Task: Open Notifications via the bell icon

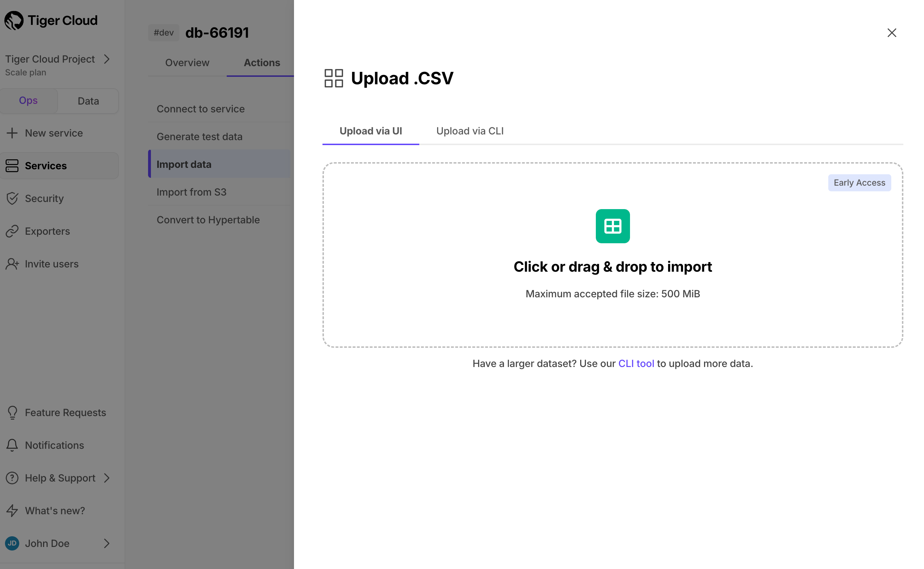Action: coord(12,445)
